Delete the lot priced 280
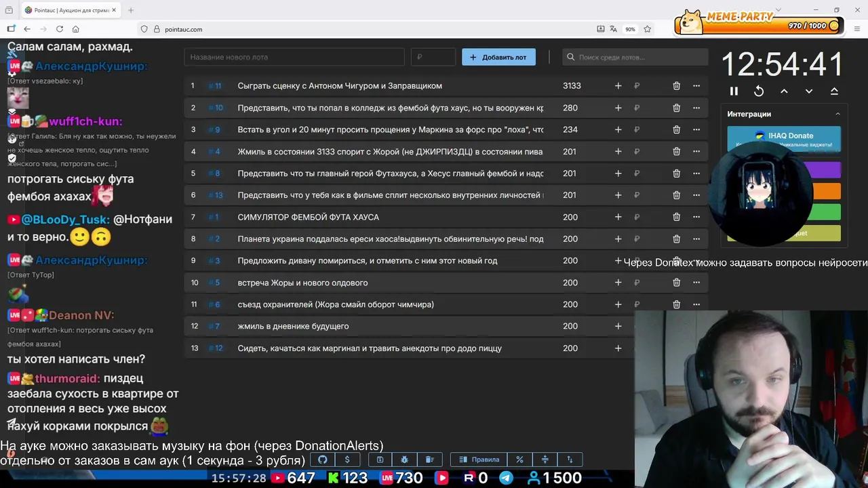868x488 pixels. 676,108
